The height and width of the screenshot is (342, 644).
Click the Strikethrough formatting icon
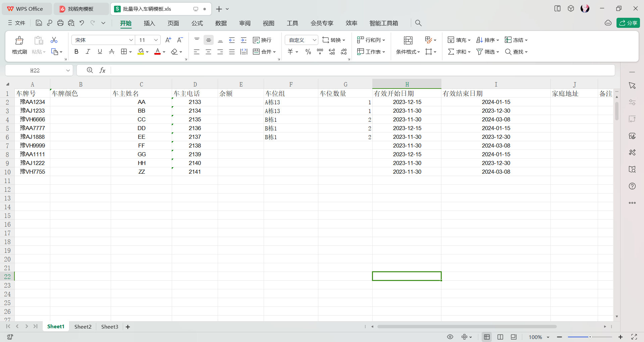pyautogui.click(x=112, y=52)
